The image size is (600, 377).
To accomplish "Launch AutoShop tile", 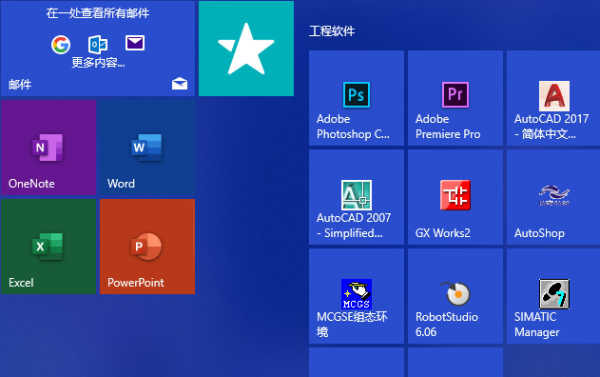I will (553, 197).
